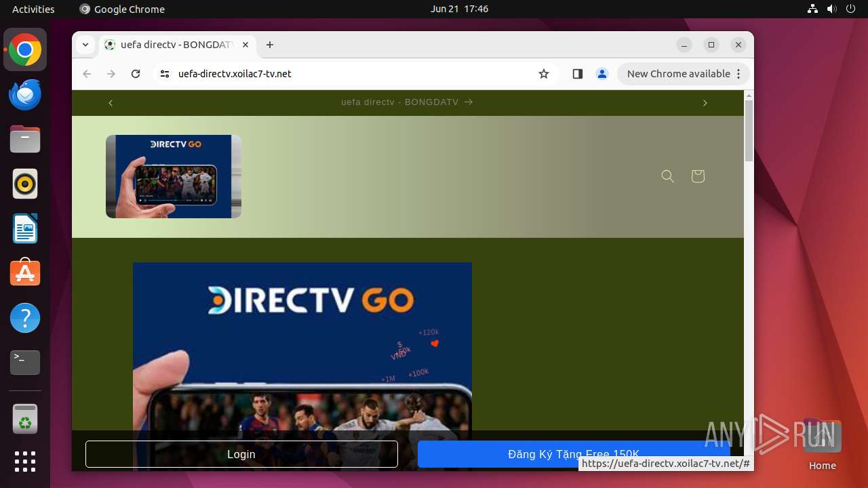868x488 pixels.
Task: Open Google Chrome from the dock
Action: (x=25, y=50)
